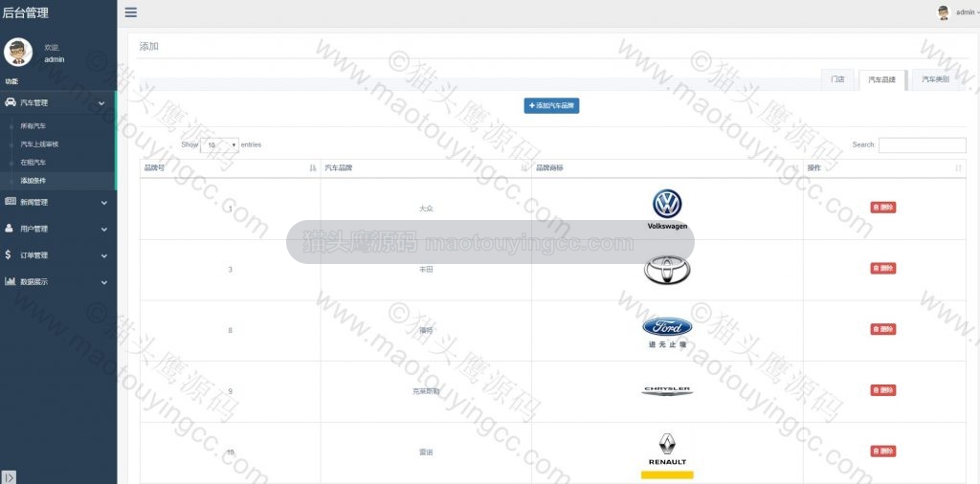Viewport: 980px width, 484px height.
Task: Click the 后台管理 title
Action: [26, 12]
